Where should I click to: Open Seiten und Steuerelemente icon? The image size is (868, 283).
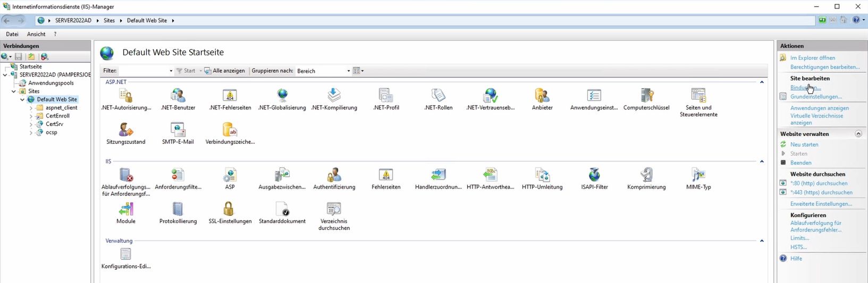(698, 96)
